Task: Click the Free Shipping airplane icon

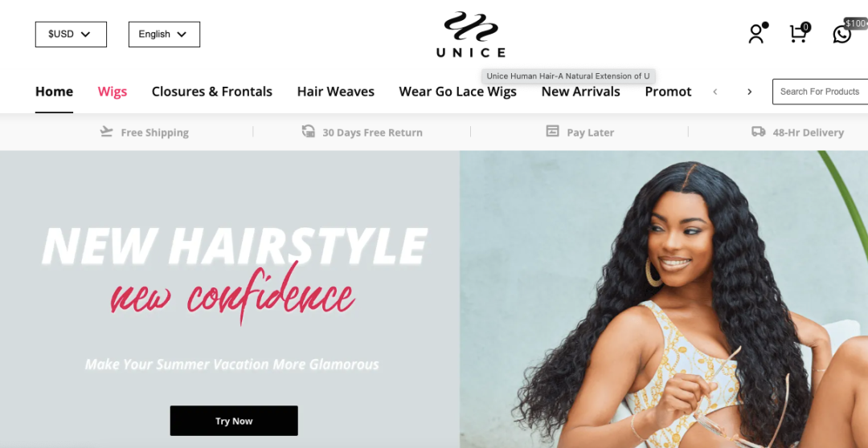Action: 106,132
